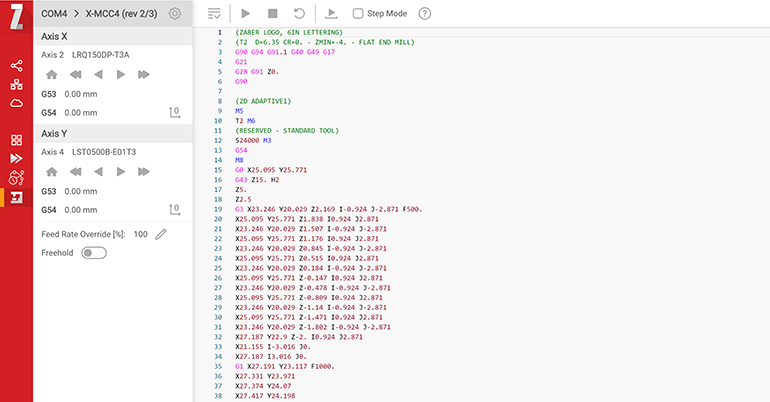
Task: Click the program checklist toolbar icon
Action: point(214,14)
